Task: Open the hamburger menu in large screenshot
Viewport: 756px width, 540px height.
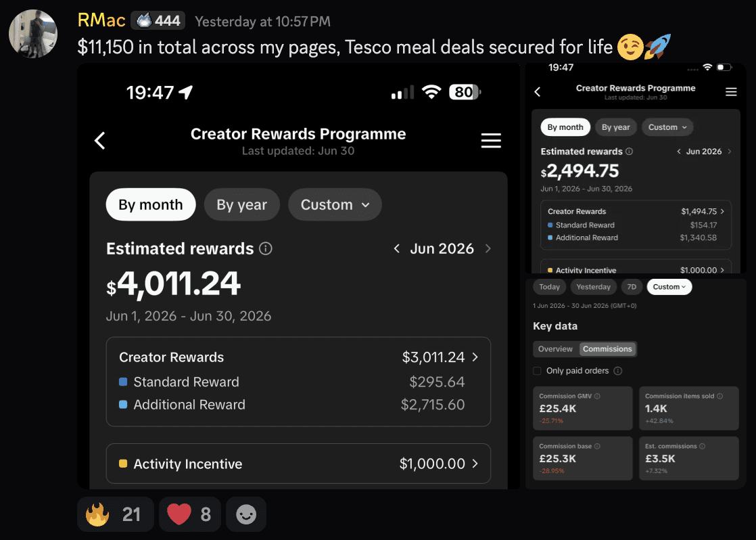Action: 491,141
